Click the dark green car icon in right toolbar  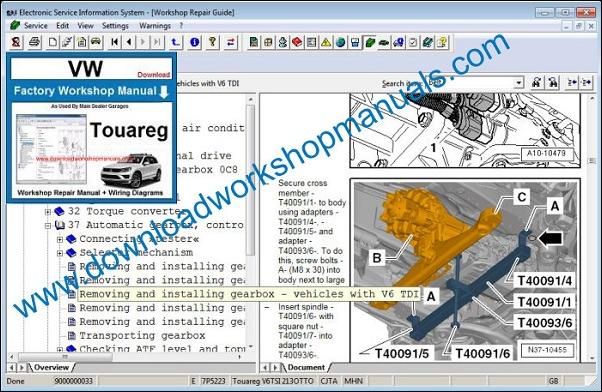(384, 42)
